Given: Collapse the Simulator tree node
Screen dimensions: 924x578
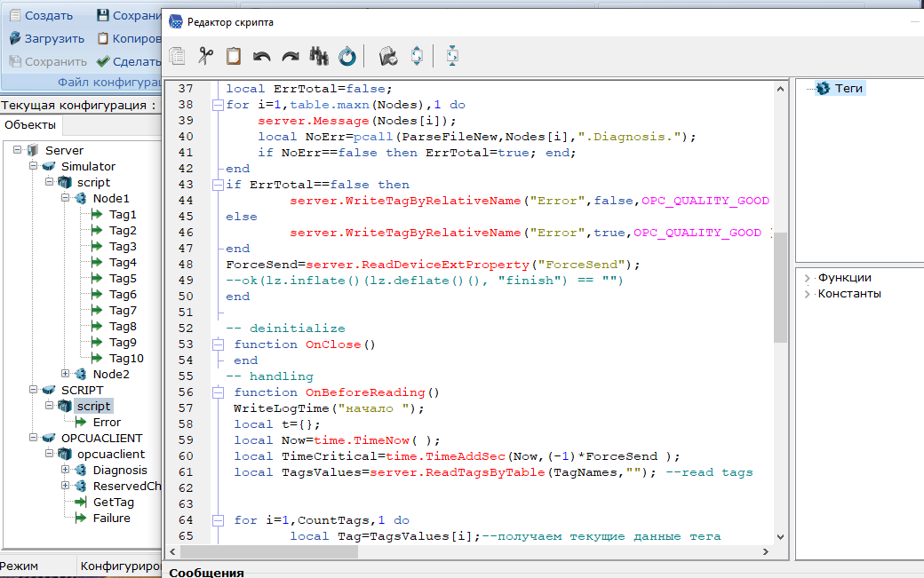Looking at the screenshot, I should [x=33, y=166].
